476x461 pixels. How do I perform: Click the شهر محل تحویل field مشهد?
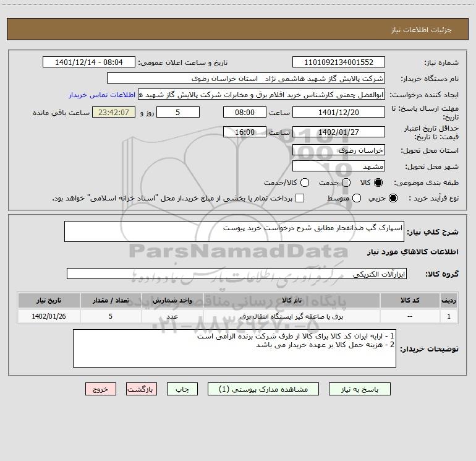click(339, 166)
